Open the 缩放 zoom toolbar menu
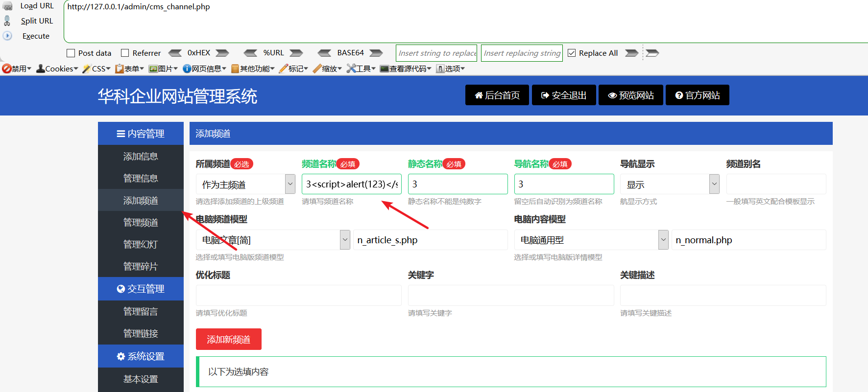This screenshot has width=868, height=392. [327, 69]
